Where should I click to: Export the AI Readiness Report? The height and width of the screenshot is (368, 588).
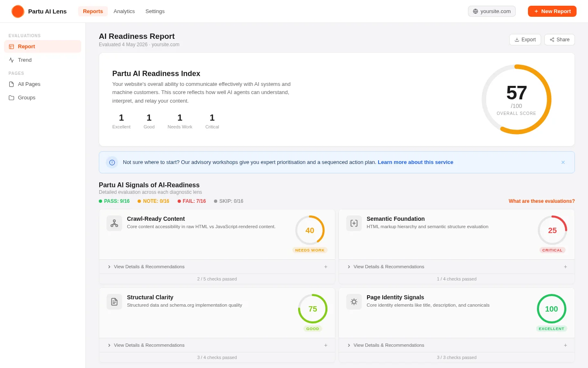[x=525, y=40]
